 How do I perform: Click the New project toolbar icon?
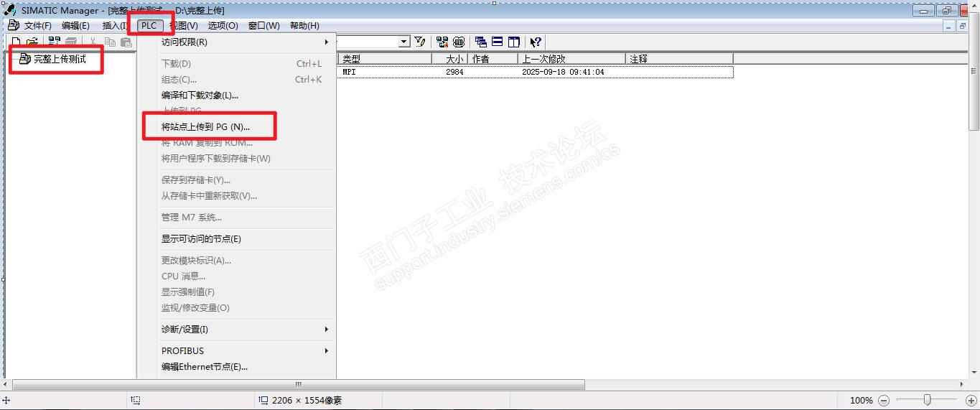click(x=16, y=42)
